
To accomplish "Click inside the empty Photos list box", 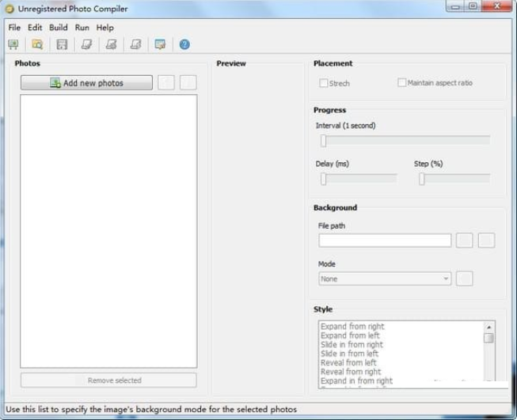I will 108,231.
